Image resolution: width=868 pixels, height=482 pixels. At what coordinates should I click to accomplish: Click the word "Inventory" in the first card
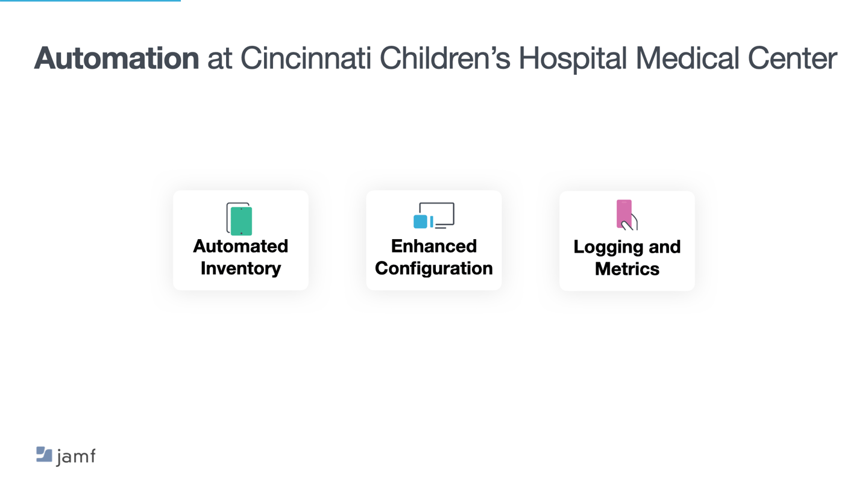[x=241, y=268]
